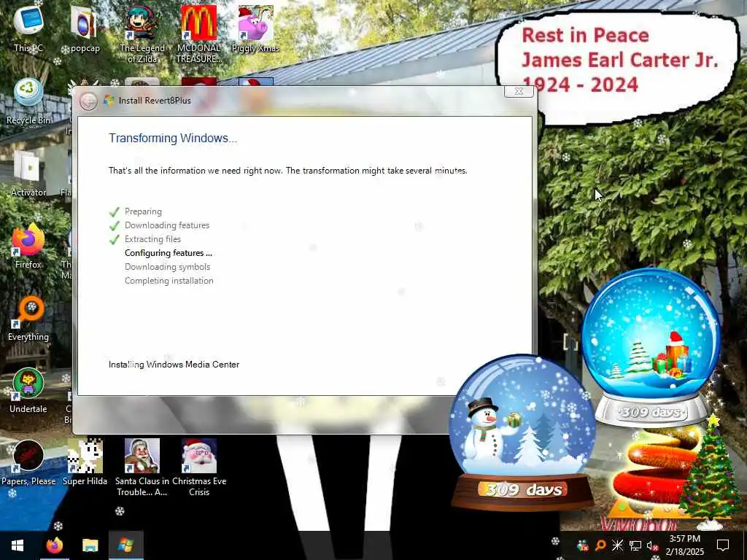Launch Firefox from the desktop
The width and height of the screenshot is (747, 560).
click(28, 246)
